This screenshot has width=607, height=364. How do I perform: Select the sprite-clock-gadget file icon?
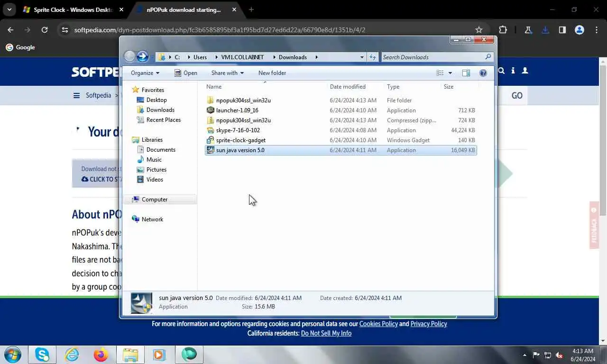click(211, 140)
